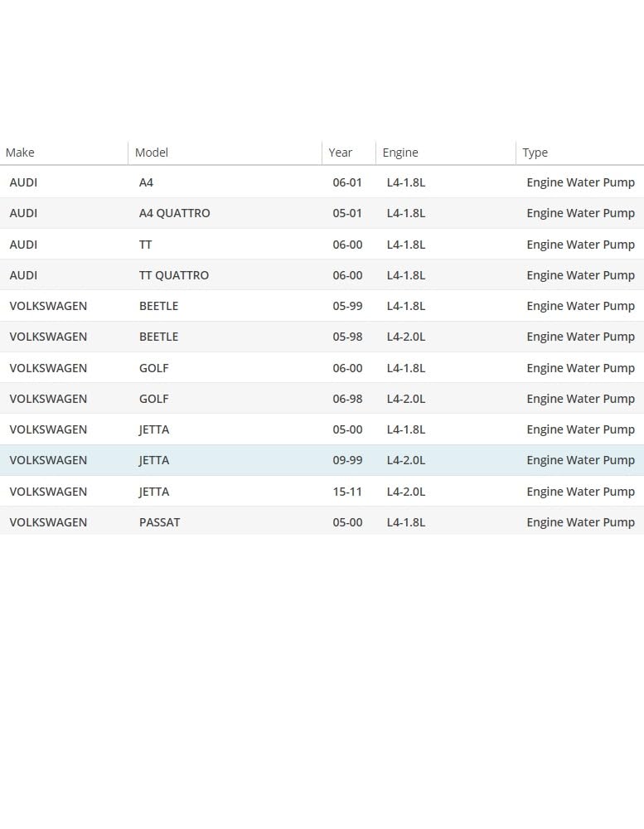Select BEETLE cell in the 05-98 row
The height and width of the screenshot is (829, 644).
point(158,337)
